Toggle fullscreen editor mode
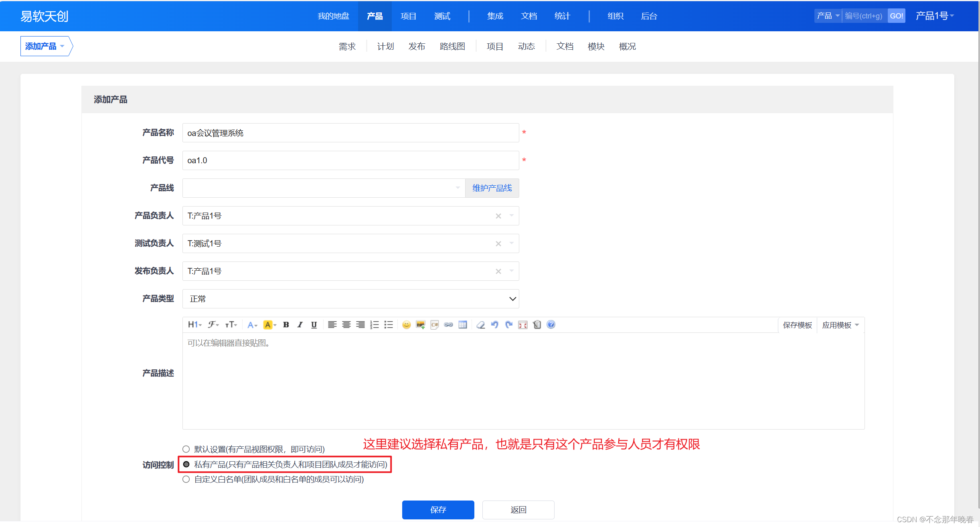The height and width of the screenshot is (527, 980). coord(523,325)
